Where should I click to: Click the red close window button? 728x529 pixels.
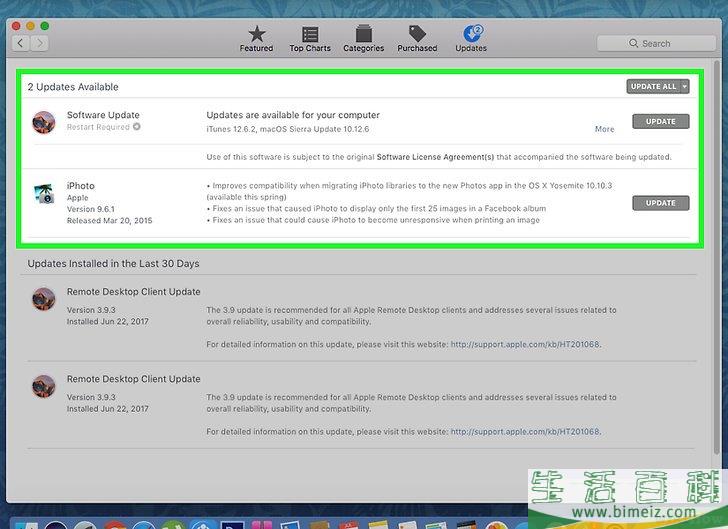[x=16, y=26]
